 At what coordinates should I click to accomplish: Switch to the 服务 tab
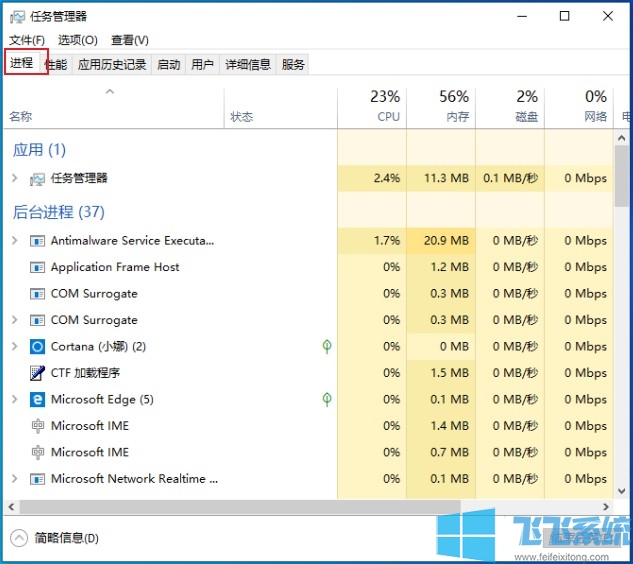pyautogui.click(x=293, y=64)
